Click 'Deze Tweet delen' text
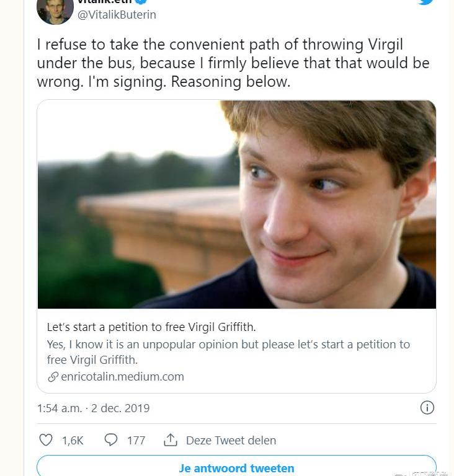The image size is (454, 476). point(231,440)
